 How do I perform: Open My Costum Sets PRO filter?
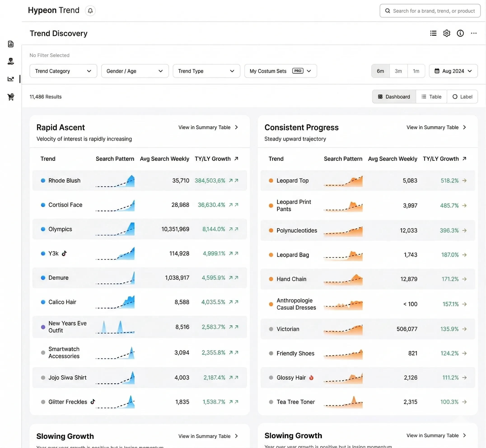(280, 71)
